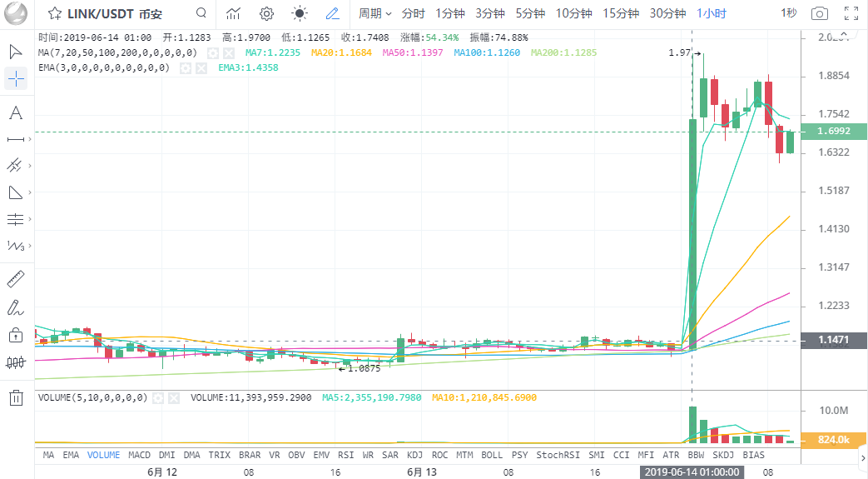Toggle the MACD indicator
This screenshot has width=868, height=479.
pos(139,455)
